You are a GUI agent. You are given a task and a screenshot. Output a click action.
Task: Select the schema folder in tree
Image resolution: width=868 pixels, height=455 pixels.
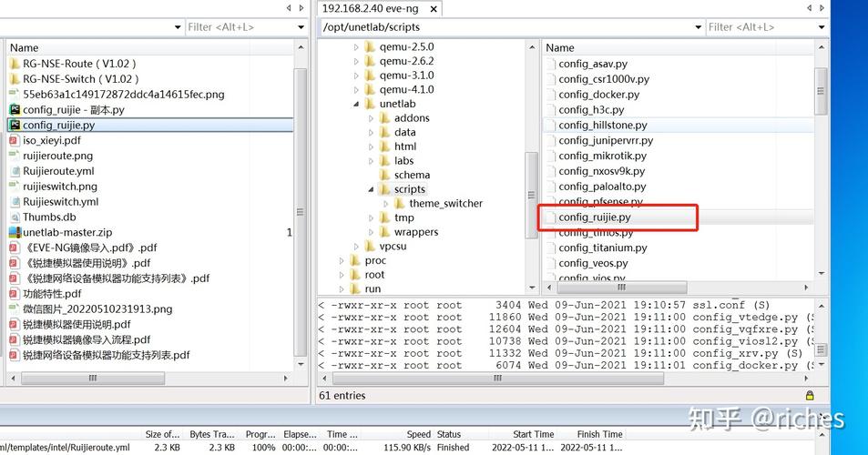pyautogui.click(x=412, y=175)
